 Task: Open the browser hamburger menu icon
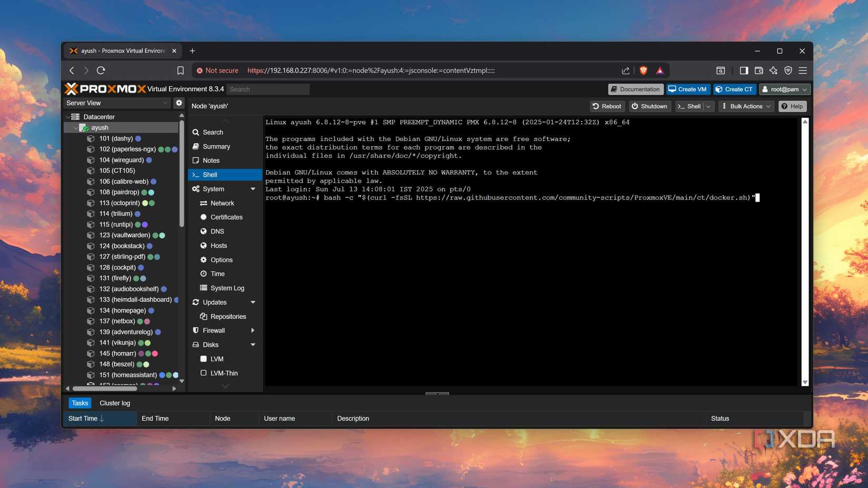pyautogui.click(x=803, y=70)
